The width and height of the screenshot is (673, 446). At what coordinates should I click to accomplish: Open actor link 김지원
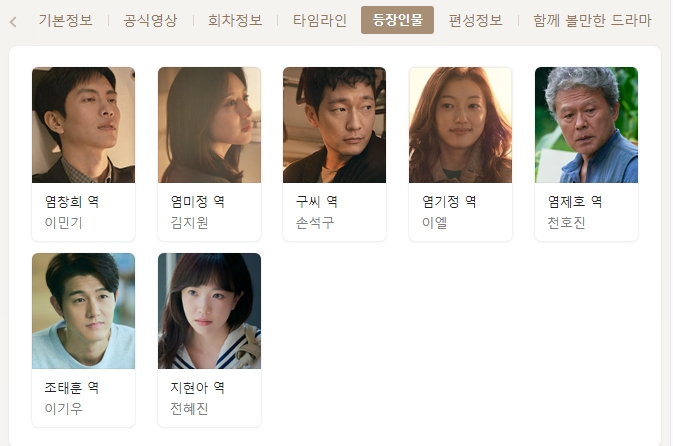[x=189, y=223]
